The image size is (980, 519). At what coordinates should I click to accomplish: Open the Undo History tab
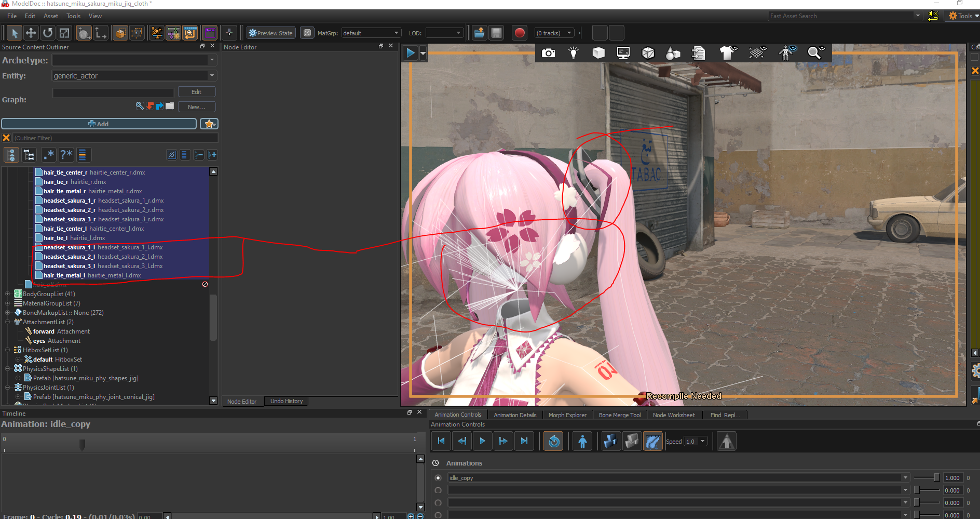pos(287,401)
